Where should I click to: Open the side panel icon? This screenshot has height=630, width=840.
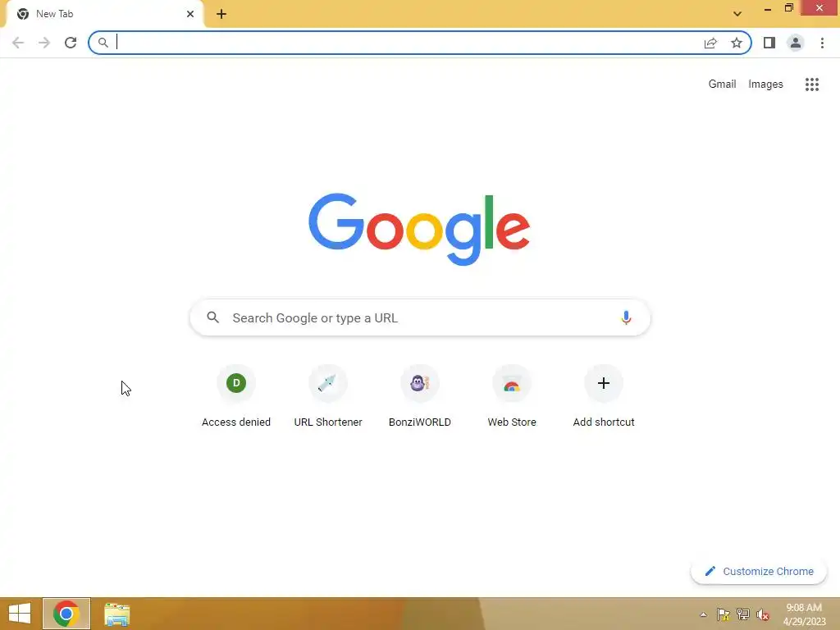click(x=769, y=43)
